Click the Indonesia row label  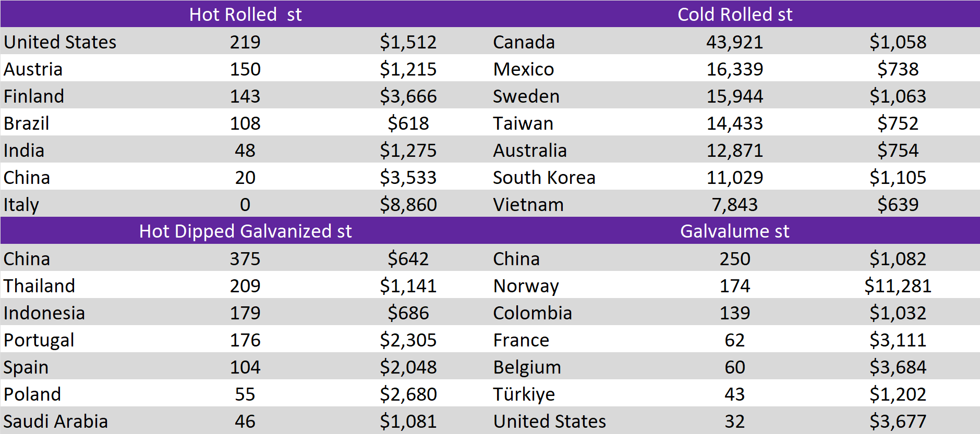coord(44,313)
